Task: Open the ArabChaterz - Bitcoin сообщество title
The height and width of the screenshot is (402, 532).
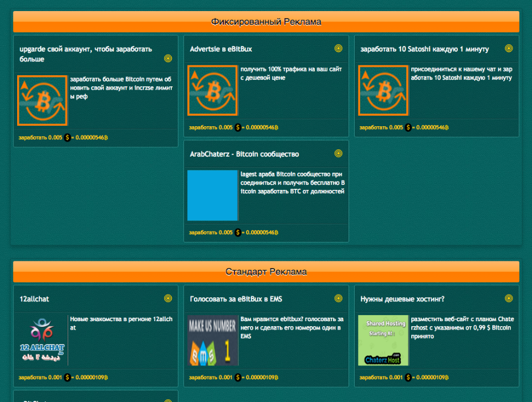Action: pos(244,154)
